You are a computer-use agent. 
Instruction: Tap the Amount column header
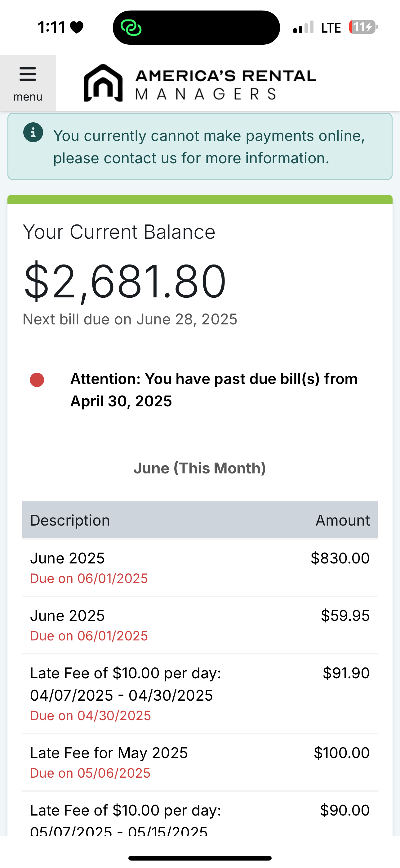tap(342, 520)
